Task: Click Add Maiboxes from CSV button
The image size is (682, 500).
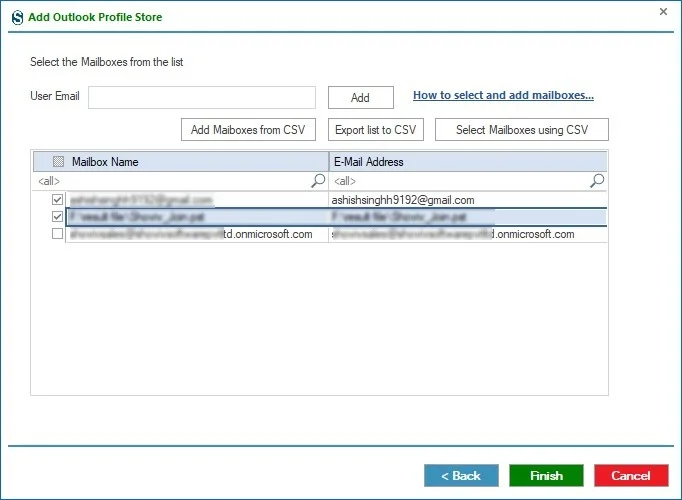Action: click(248, 130)
